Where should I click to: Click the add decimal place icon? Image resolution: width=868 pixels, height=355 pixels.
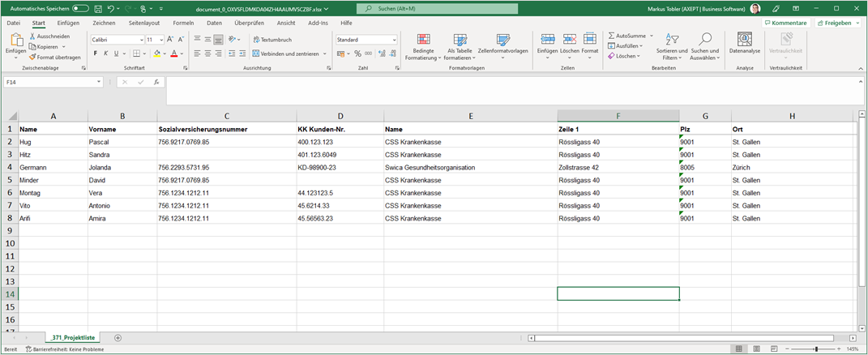click(x=382, y=53)
